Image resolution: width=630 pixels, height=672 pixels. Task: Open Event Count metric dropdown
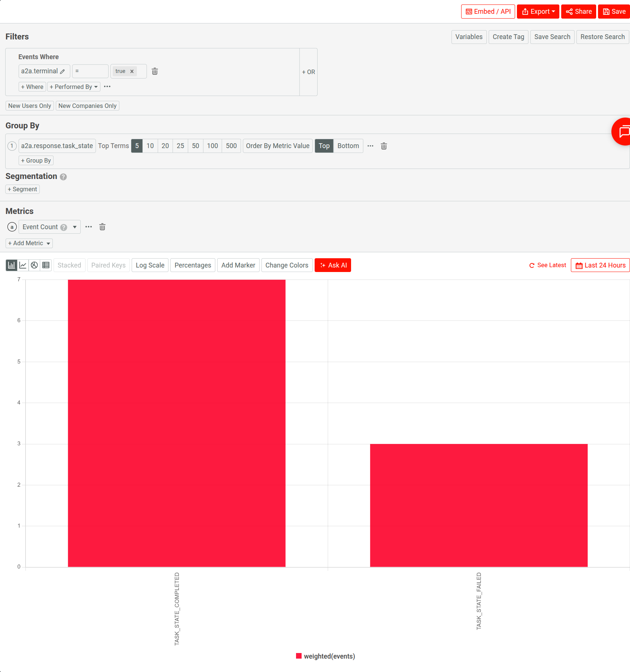pyautogui.click(x=49, y=227)
